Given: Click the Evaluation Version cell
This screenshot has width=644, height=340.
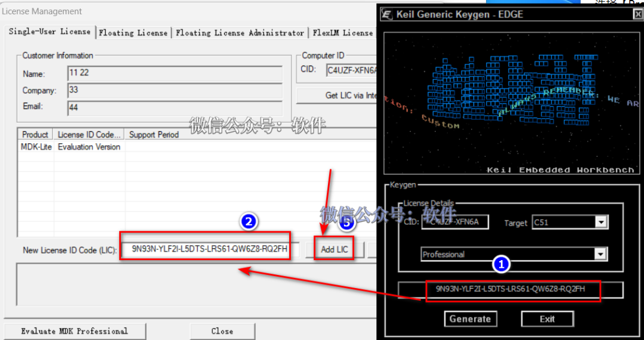Looking at the screenshot, I should pyautogui.click(x=89, y=147).
